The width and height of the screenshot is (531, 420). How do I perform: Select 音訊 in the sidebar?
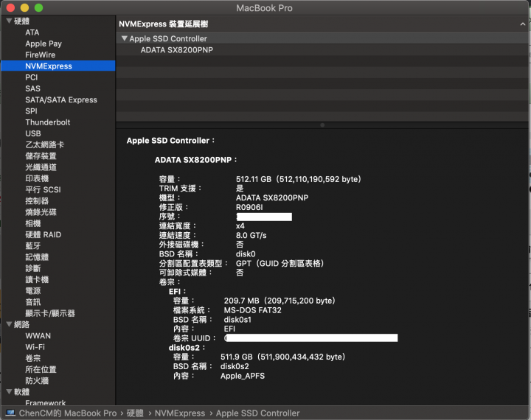pos(33,302)
